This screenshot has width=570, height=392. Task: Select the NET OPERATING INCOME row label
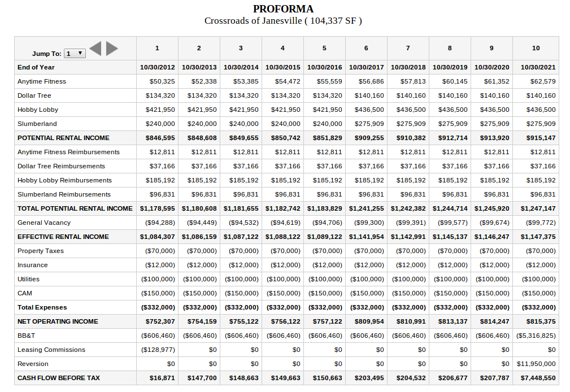pos(58,321)
